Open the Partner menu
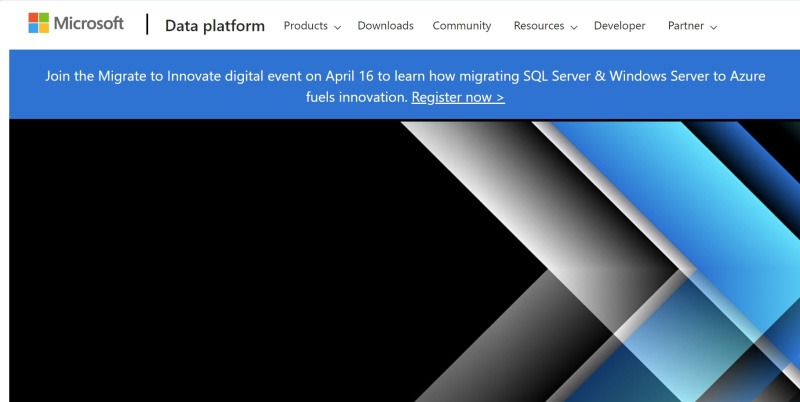The image size is (800, 402). tap(692, 26)
